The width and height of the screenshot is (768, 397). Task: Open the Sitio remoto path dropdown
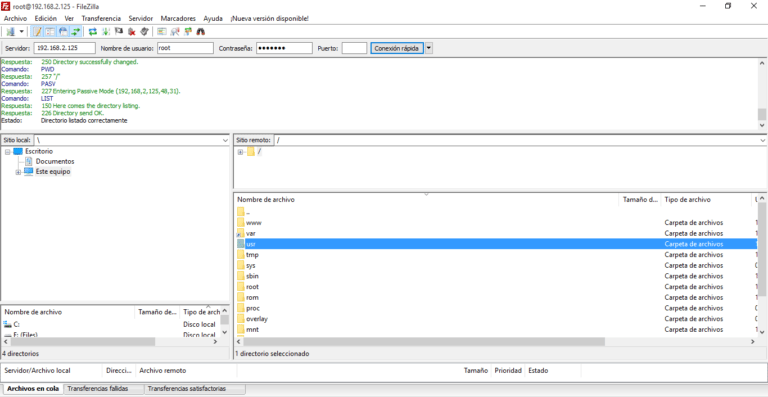(763, 140)
